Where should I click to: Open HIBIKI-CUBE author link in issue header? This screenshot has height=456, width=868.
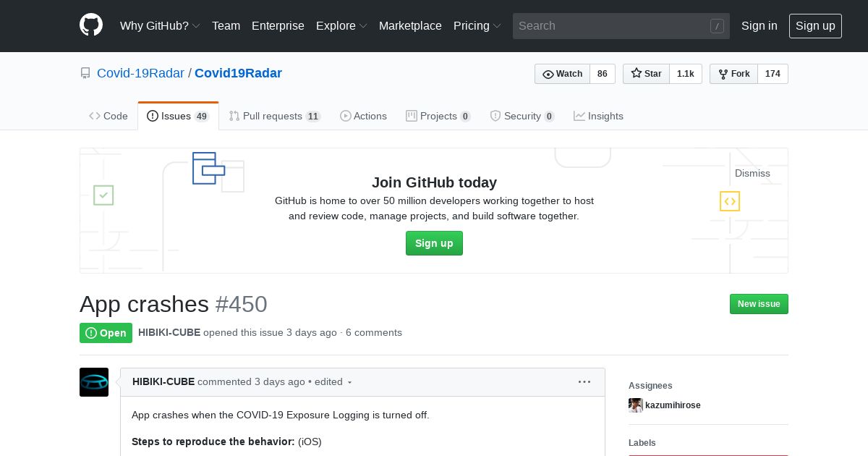pyautogui.click(x=169, y=332)
